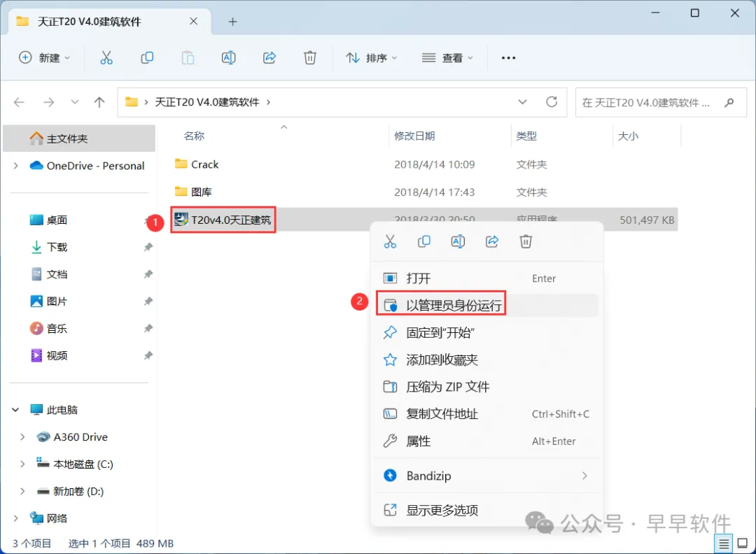Choose 显示更多选项 in the context menu
Viewport: 756px width, 554px height.
[x=487, y=510]
